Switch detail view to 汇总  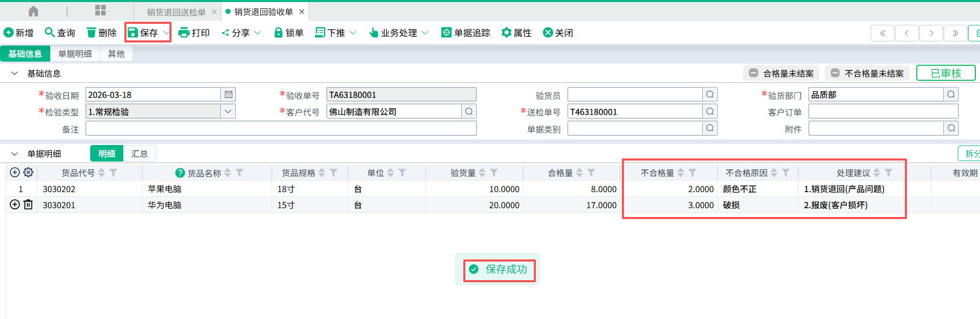point(139,154)
